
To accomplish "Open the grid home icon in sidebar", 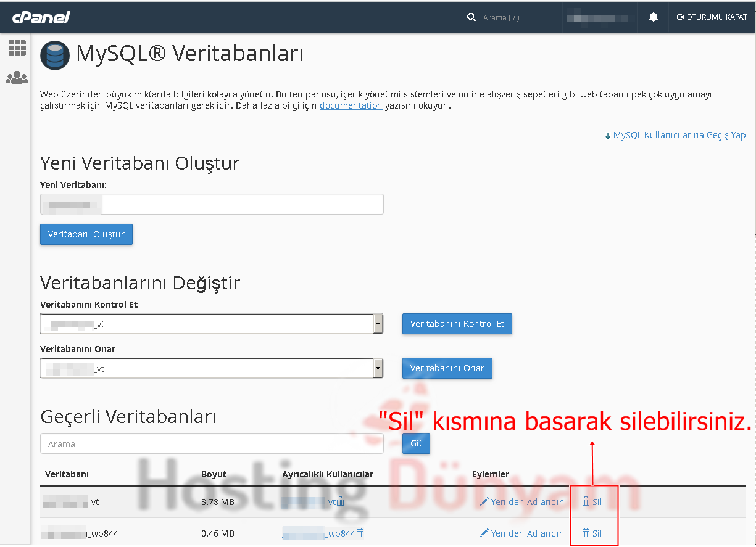I will click(17, 47).
